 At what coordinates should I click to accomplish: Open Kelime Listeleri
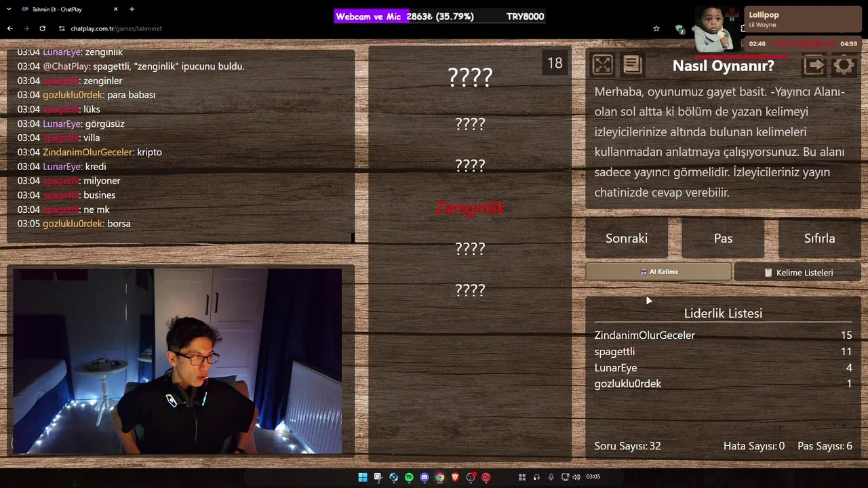point(797,272)
